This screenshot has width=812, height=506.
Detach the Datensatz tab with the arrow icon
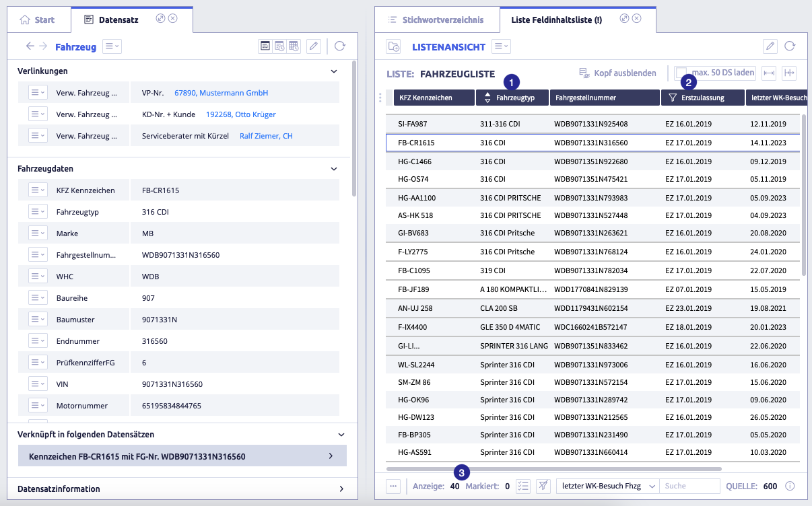pos(160,19)
